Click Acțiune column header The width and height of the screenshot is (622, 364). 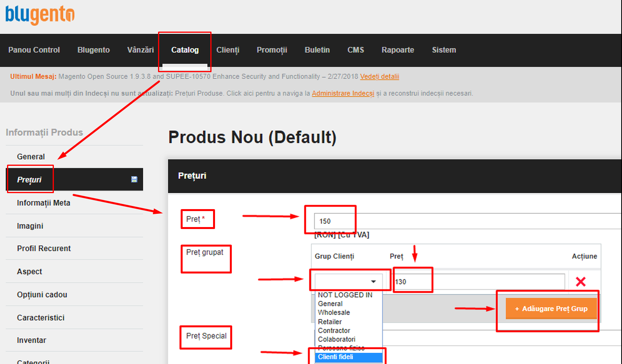585,256
